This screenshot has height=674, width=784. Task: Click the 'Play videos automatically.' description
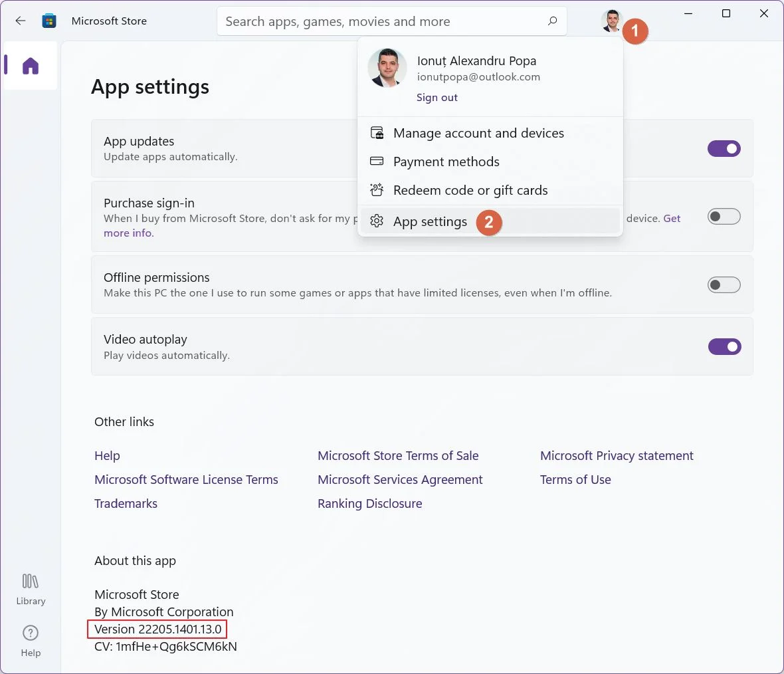167,355
